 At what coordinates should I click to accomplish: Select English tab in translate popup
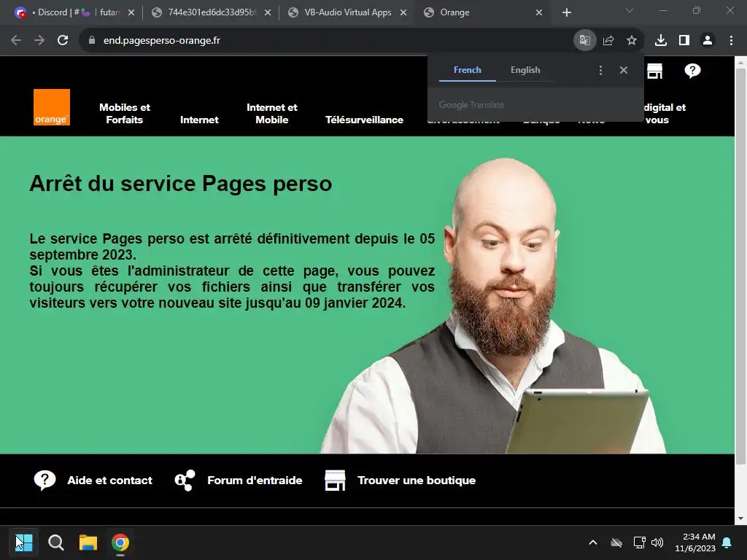click(525, 70)
